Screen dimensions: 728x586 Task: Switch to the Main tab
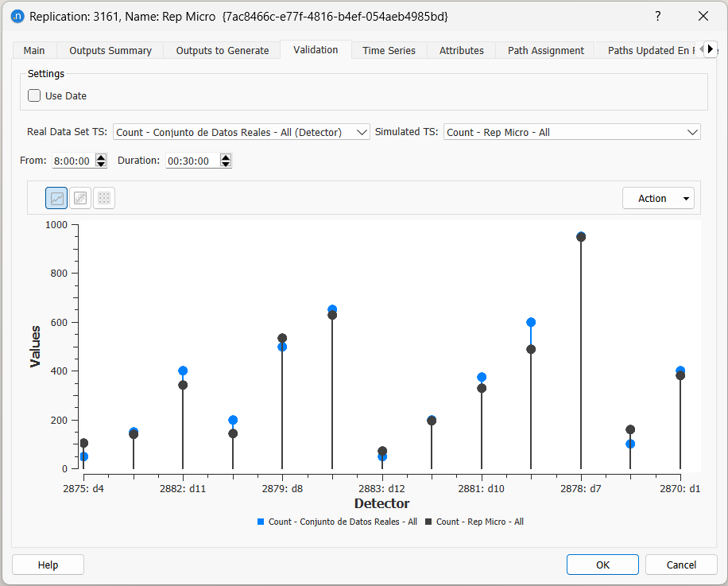(33, 50)
